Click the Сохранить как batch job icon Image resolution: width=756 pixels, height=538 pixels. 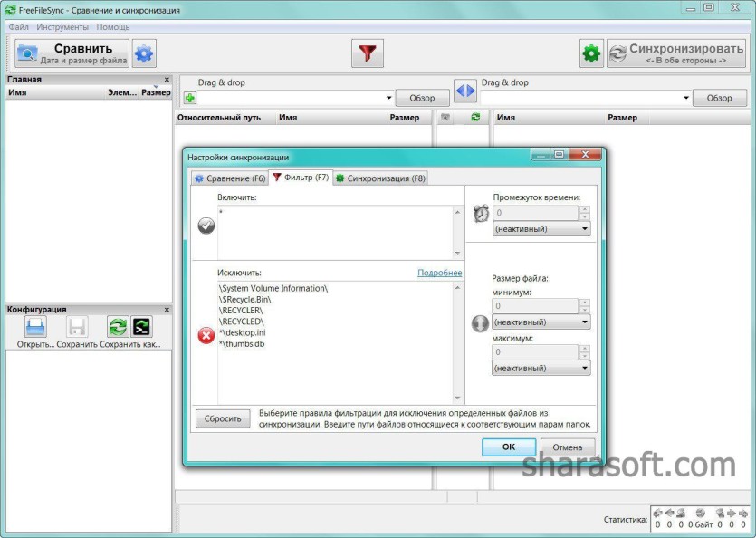[x=142, y=327]
